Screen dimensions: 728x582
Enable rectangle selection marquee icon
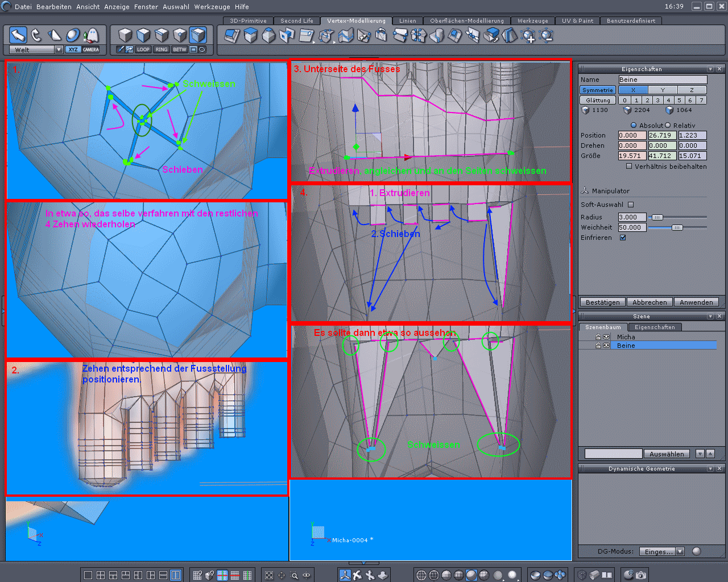point(193,49)
